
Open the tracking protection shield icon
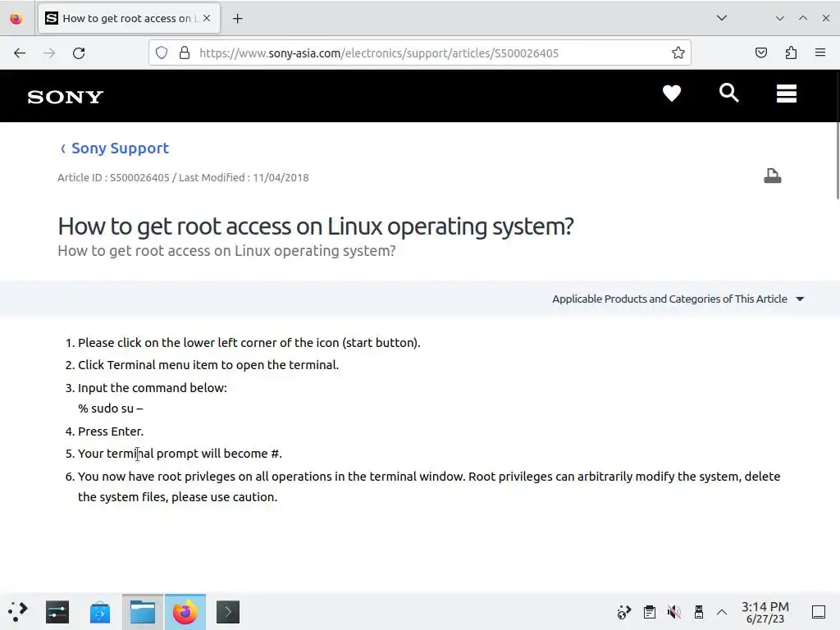coord(162,52)
